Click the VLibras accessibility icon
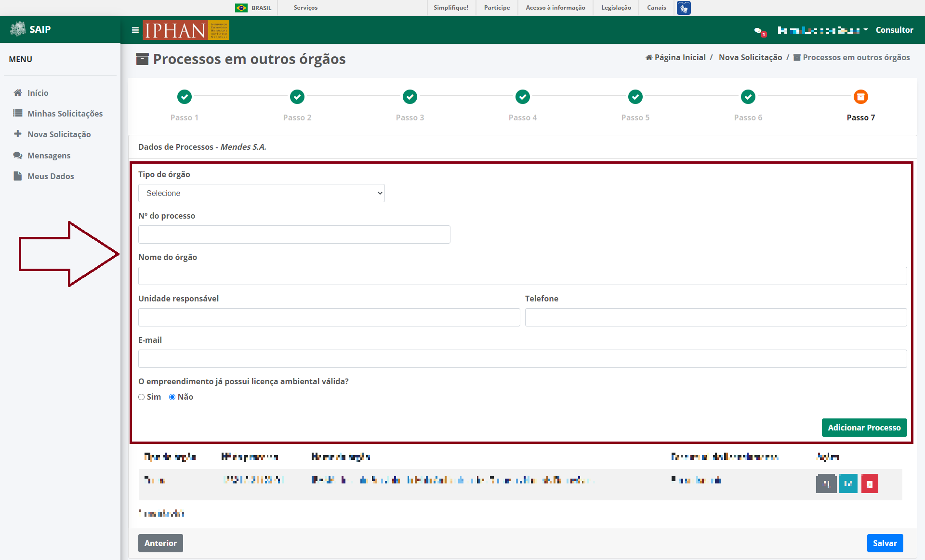Viewport: 925px width, 560px height. pyautogui.click(x=684, y=8)
